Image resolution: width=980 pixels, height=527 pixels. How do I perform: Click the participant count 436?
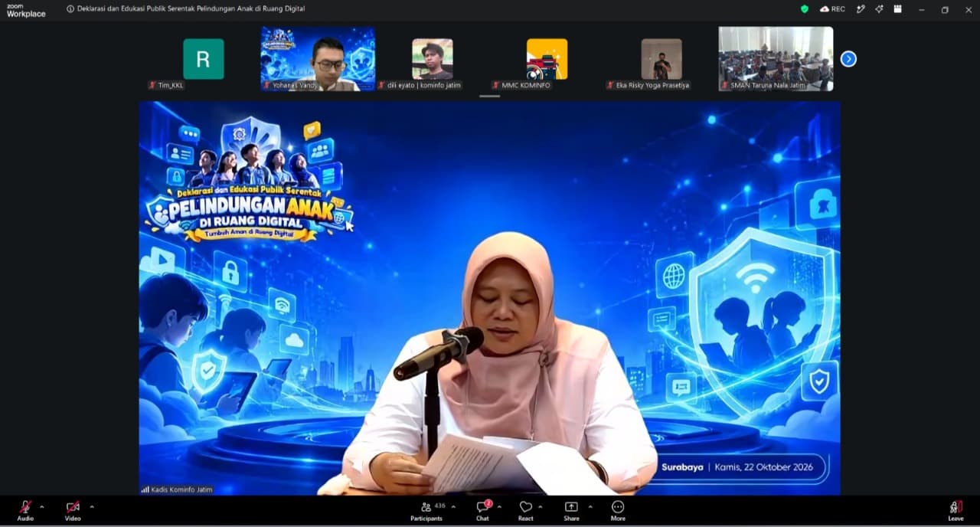click(x=439, y=506)
